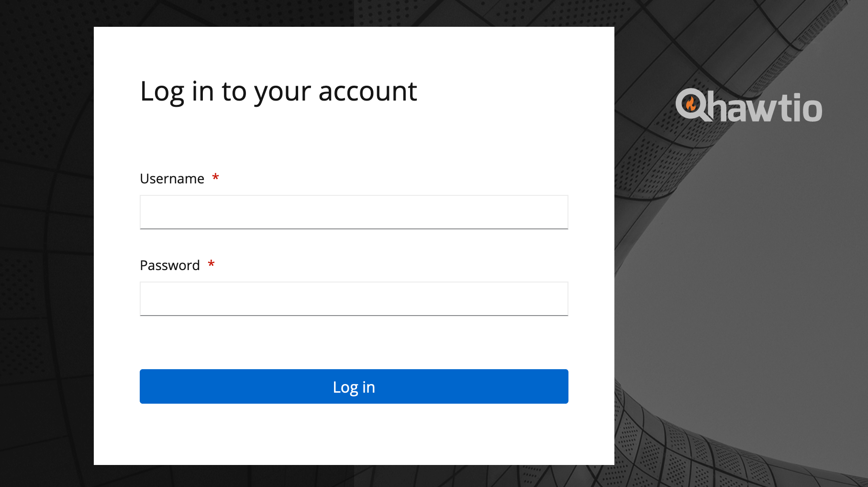
Task: Select the Password field label
Action: pos(169,265)
